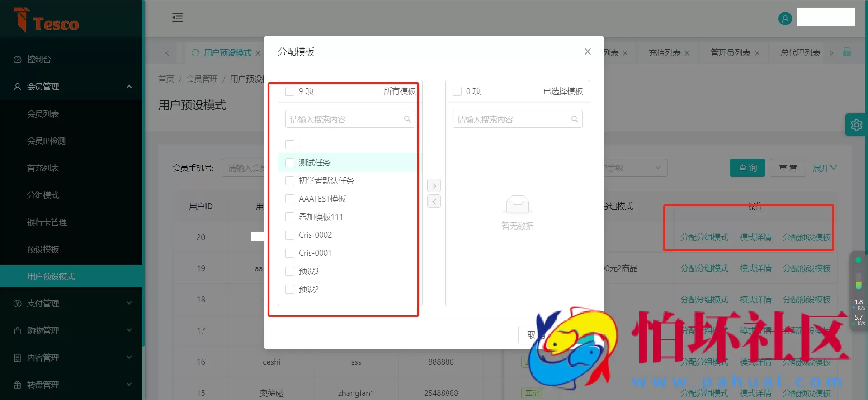Open the 等级 dropdown

(x=635, y=168)
